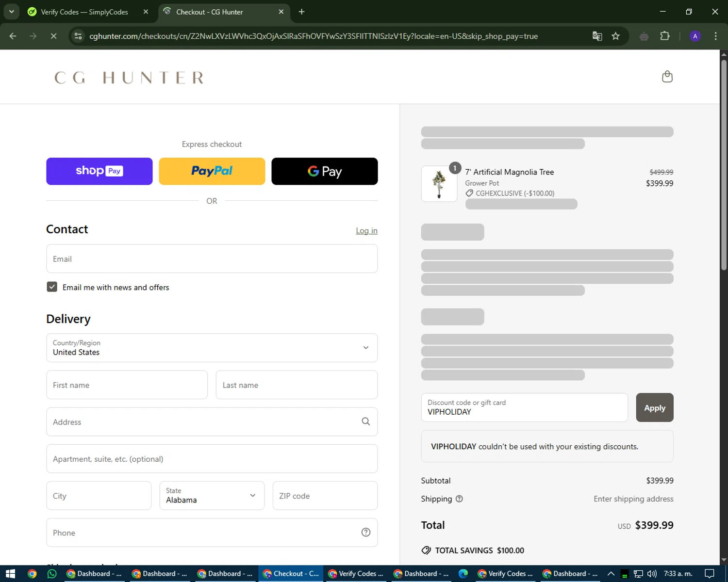The image size is (728, 582).
Task: Focus the ZIP code field
Action: [325, 496]
